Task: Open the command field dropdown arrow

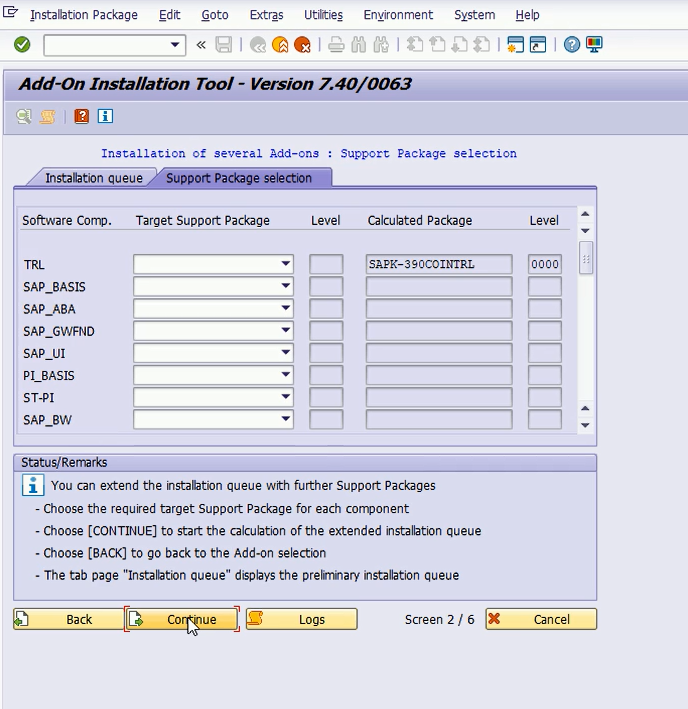Action: click(177, 45)
